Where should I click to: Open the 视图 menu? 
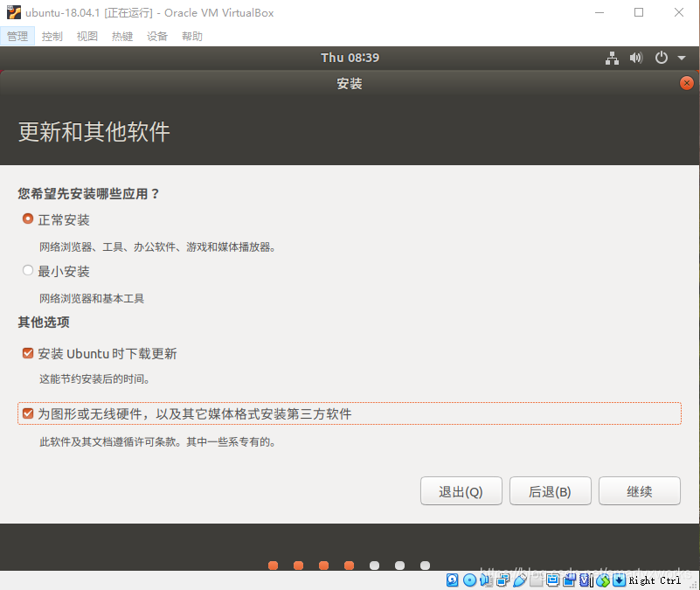coord(87,36)
